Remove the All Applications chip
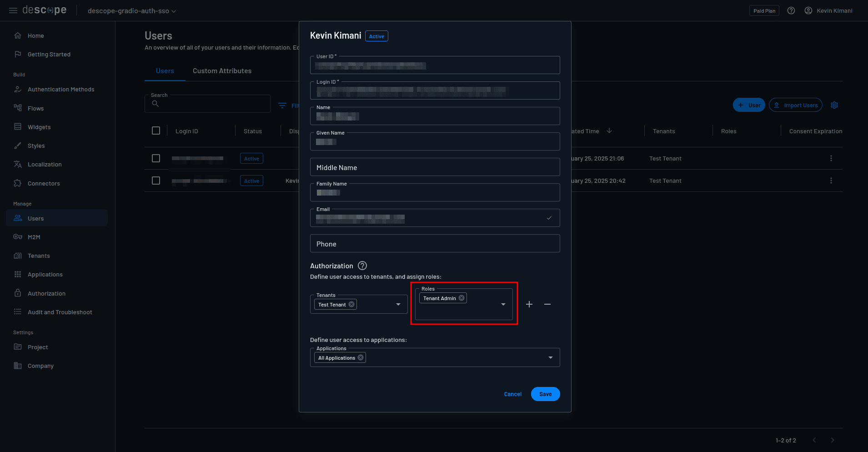The height and width of the screenshot is (452, 868). click(x=361, y=358)
